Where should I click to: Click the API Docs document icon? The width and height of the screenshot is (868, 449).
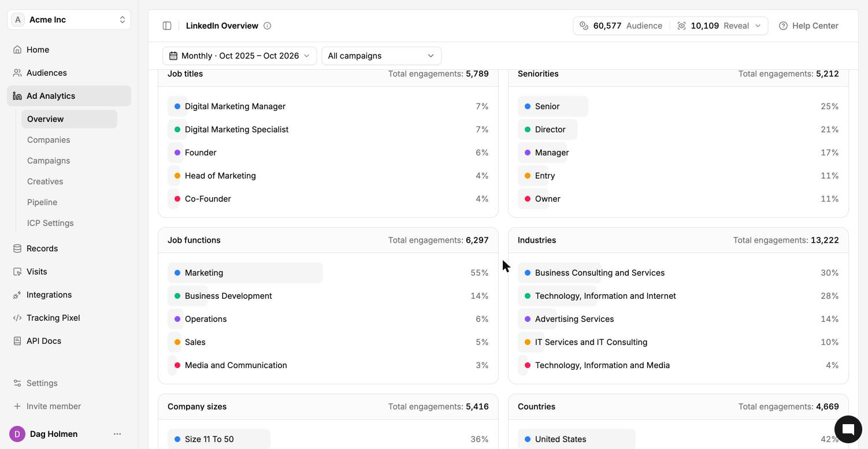point(17,341)
